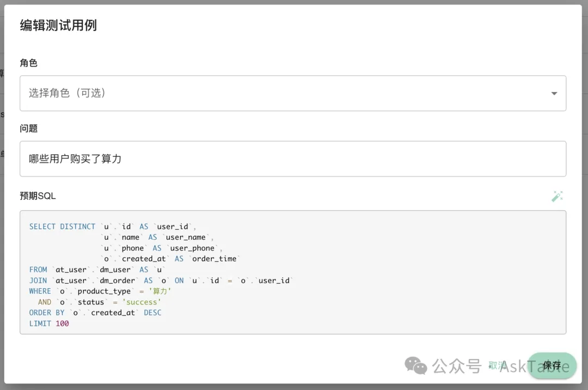Screen dimensions: 588x390
Task: Expand the role dropdown arrow
Action: 554,94
